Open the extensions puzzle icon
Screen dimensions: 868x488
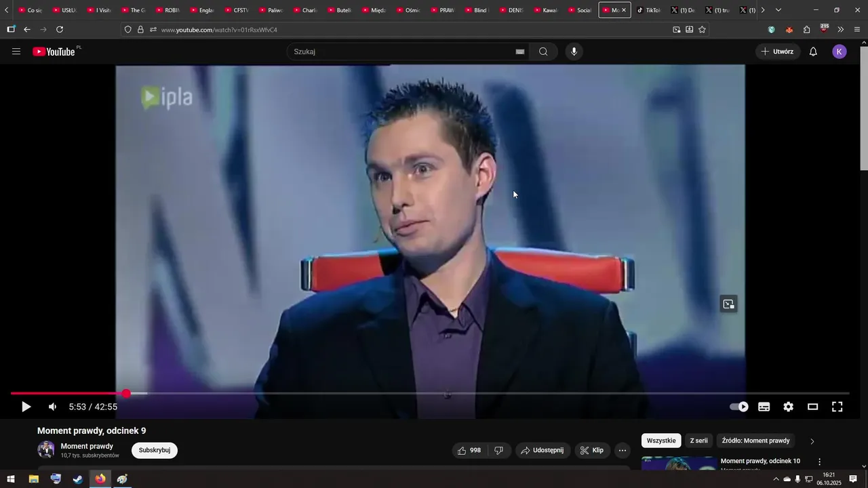[806, 29]
